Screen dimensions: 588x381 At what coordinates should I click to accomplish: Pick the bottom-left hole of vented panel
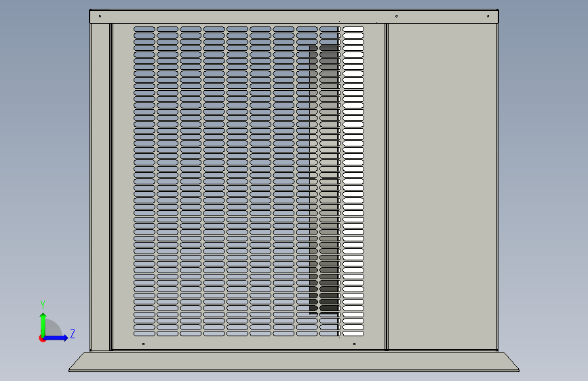(x=143, y=344)
